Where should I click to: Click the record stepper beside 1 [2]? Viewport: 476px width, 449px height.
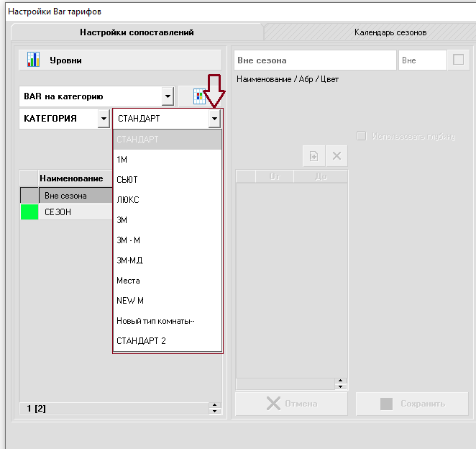tap(214, 409)
